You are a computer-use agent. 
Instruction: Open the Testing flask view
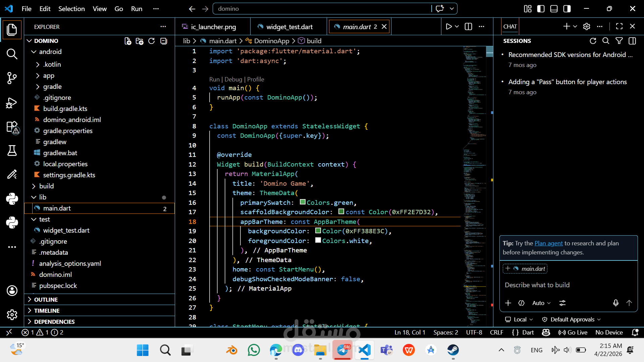12,150
